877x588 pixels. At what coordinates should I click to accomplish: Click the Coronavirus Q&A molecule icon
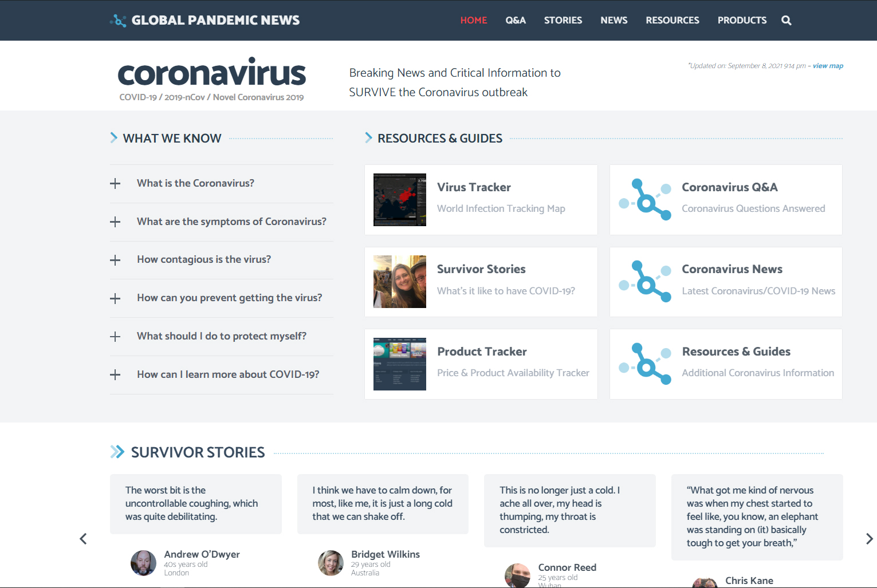[x=645, y=200]
